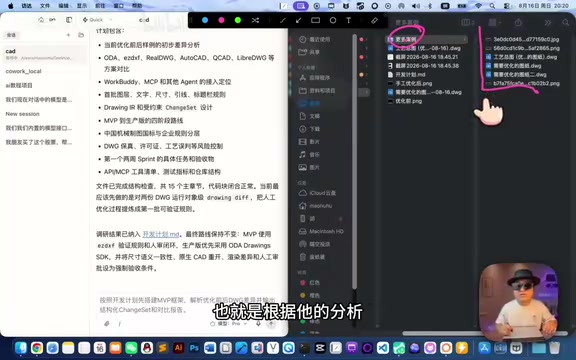Open Photoshop from the Dock
Viewport: 576px width, 360px height.
point(194,348)
